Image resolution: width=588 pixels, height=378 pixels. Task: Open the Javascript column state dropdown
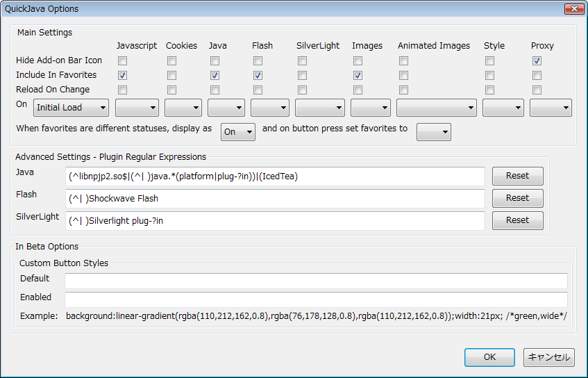pos(137,108)
